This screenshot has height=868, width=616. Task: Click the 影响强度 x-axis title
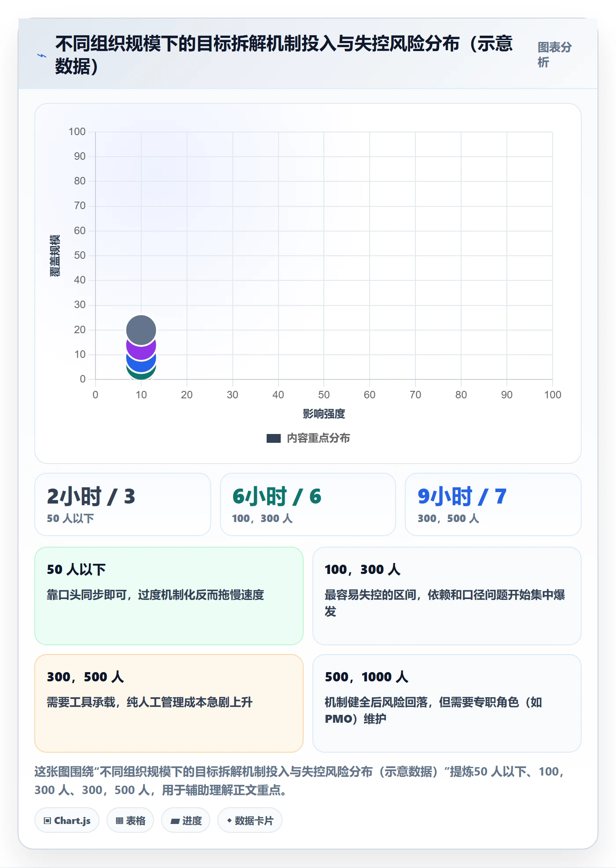(x=324, y=414)
